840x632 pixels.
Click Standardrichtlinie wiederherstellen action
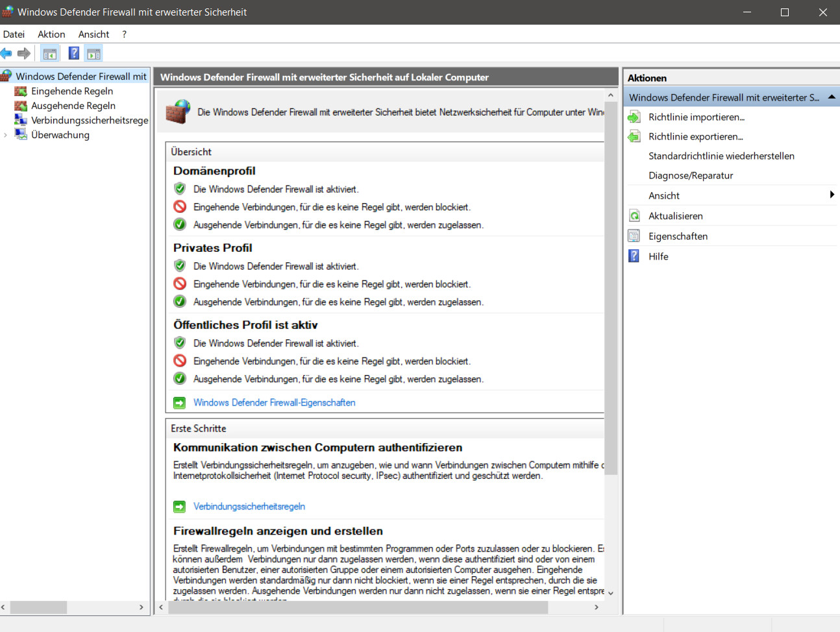721,156
